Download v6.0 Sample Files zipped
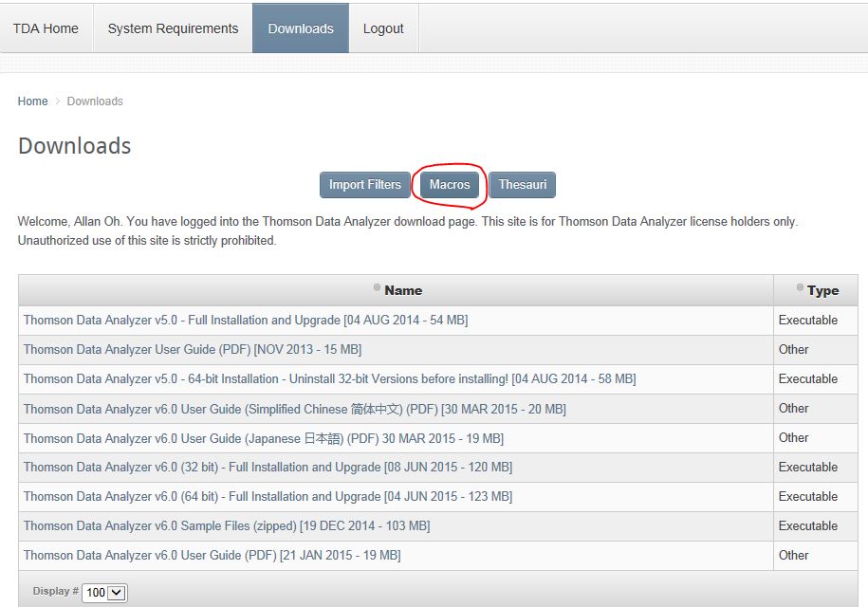868x607 pixels. pyautogui.click(x=226, y=526)
